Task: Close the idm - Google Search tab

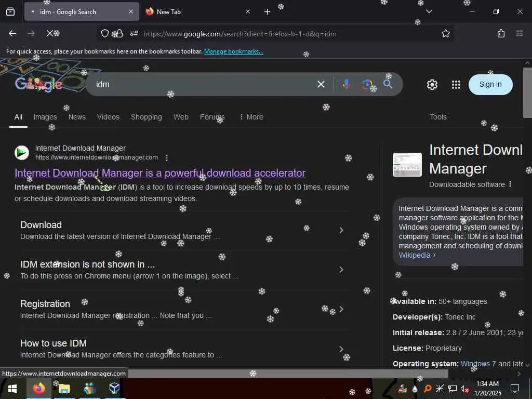Action: tap(130, 12)
